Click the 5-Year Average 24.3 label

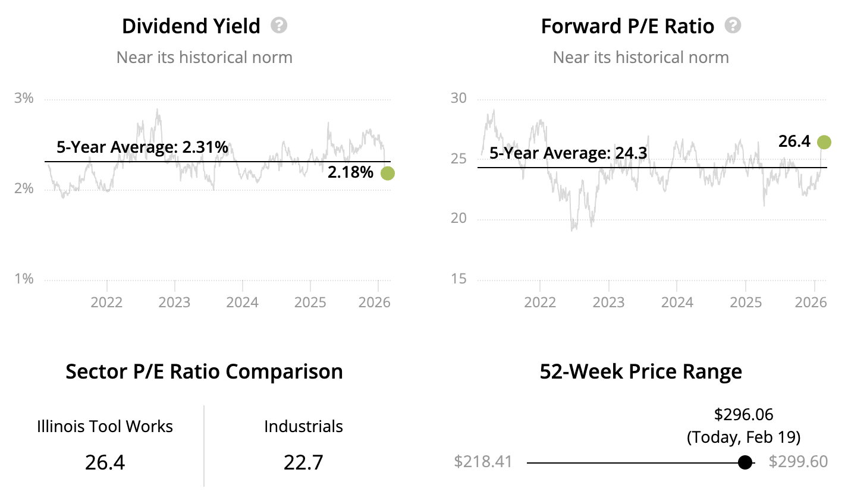click(568, 153)
